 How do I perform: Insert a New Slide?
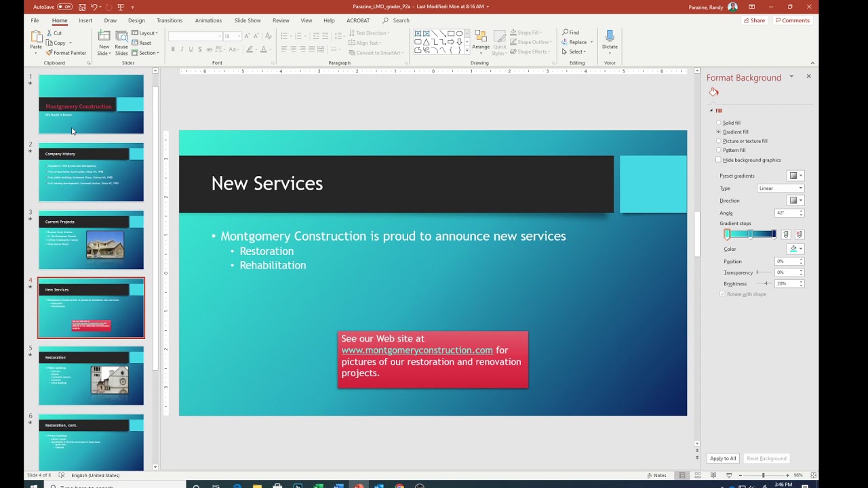tap(104, 43)
